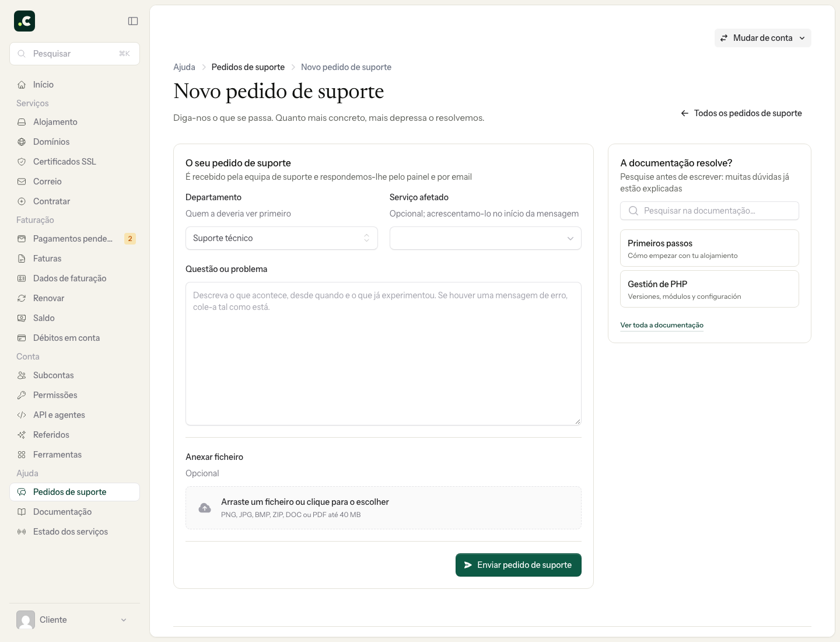Go back to Todos os pedidos de suporte
The height and width of the screenshot is (642, 840).
(741, 113)
